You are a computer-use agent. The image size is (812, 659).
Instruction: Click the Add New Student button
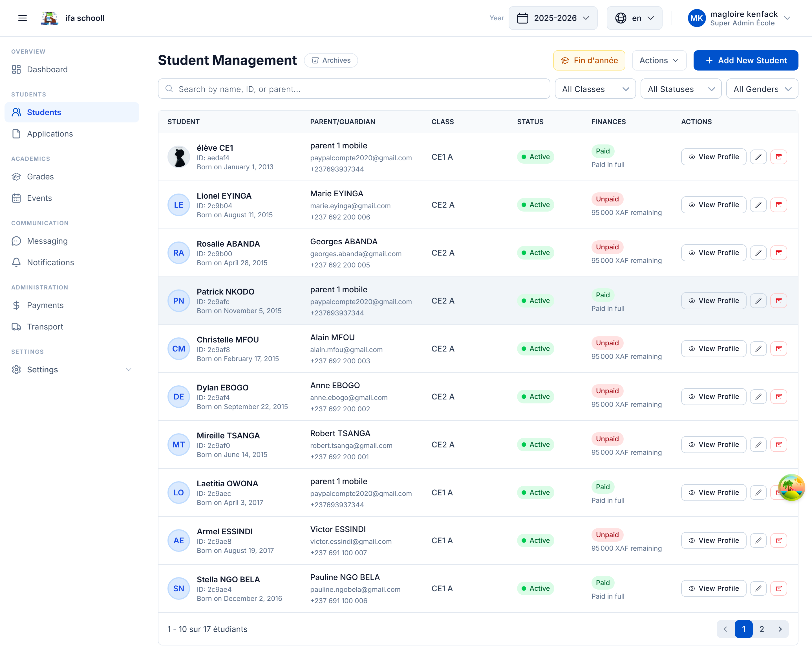coord(745,60)
